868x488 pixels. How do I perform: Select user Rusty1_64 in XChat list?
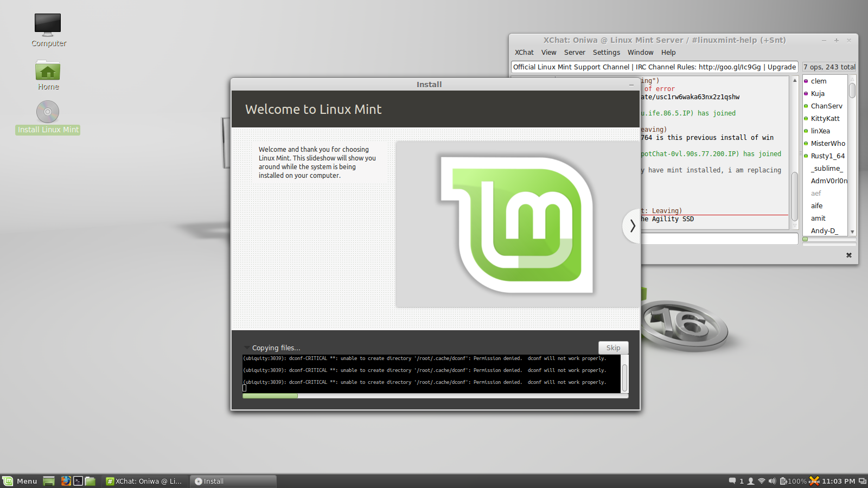pyautogui.click(x=825, y=156)
